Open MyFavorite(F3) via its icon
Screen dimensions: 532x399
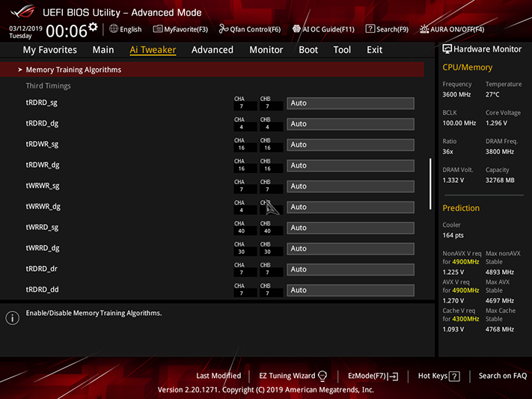coord(157,29)
